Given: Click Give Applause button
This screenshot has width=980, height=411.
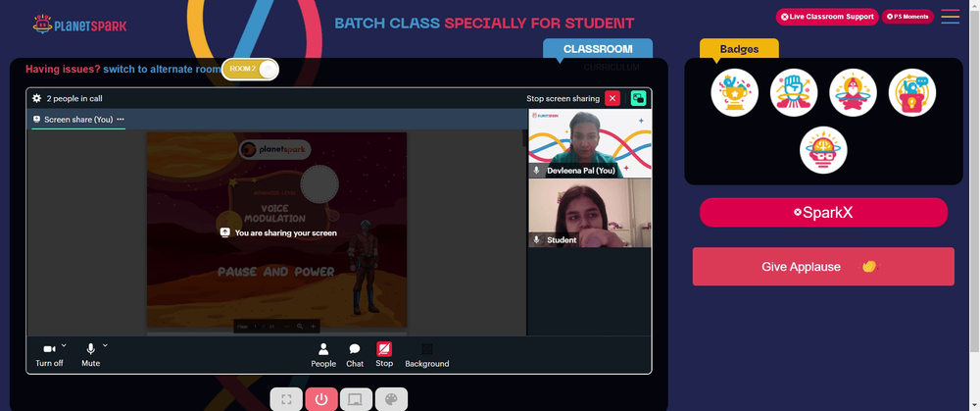Looking at the screenshot, I should pos(823,267).
